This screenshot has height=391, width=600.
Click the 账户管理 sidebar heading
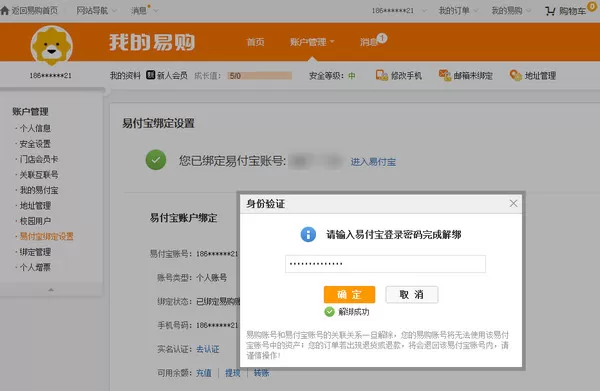coord(30,112)
